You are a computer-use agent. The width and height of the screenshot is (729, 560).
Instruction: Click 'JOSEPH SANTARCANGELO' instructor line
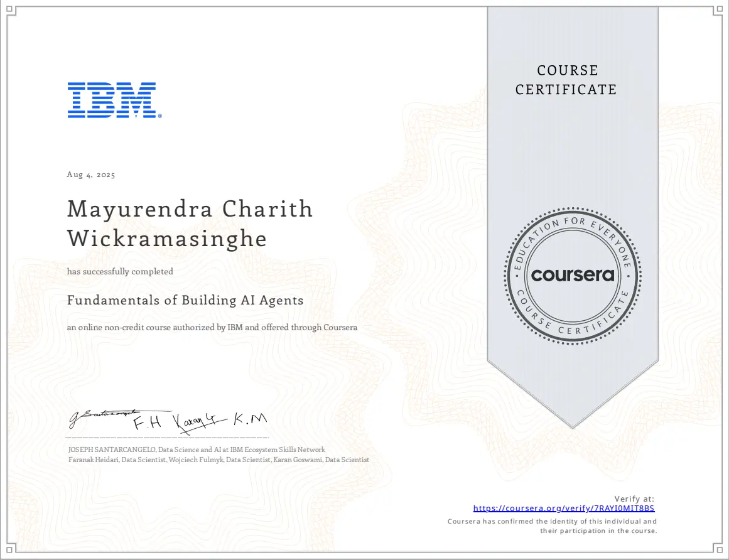(197, 450)
